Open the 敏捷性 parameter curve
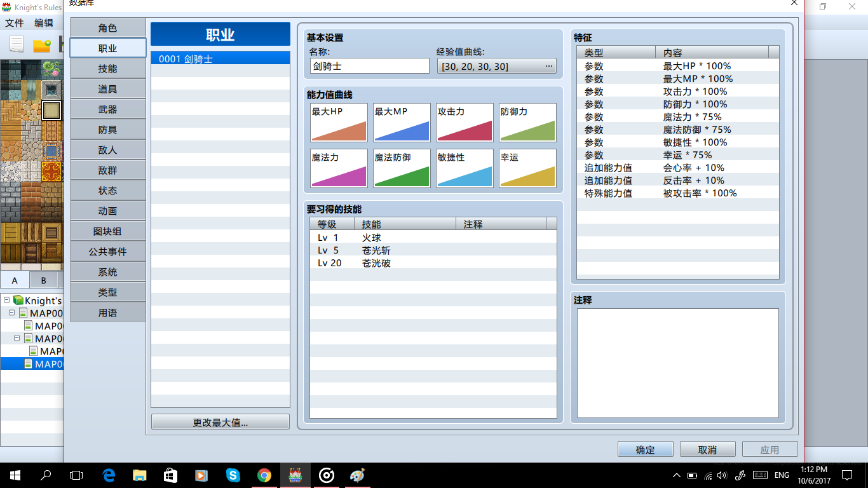Viewport: 868px width, 488px height. click(x=465, y=168)
